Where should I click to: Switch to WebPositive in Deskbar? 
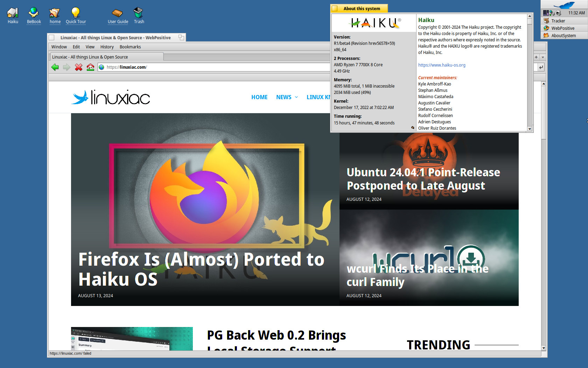coord(564,28)
